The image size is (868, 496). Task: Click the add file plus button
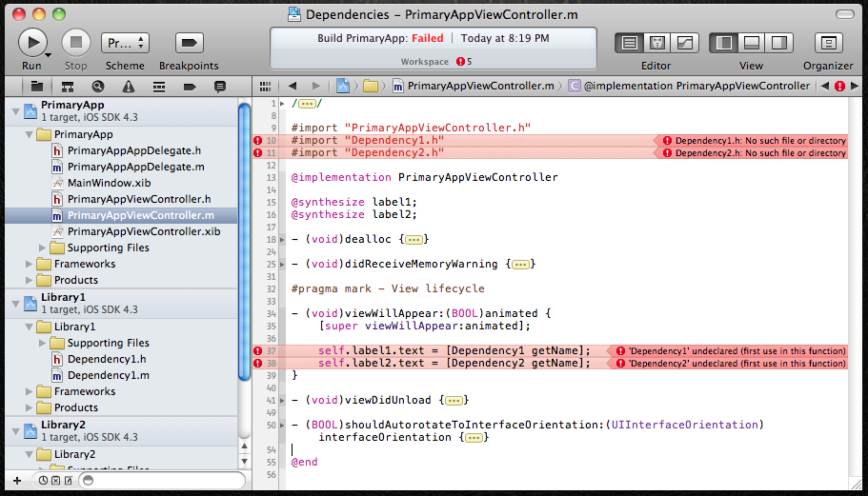pos(17,481)
